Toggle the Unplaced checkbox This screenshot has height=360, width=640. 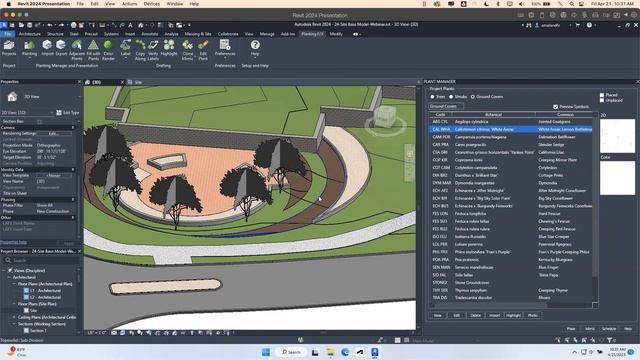click(602, 100)
